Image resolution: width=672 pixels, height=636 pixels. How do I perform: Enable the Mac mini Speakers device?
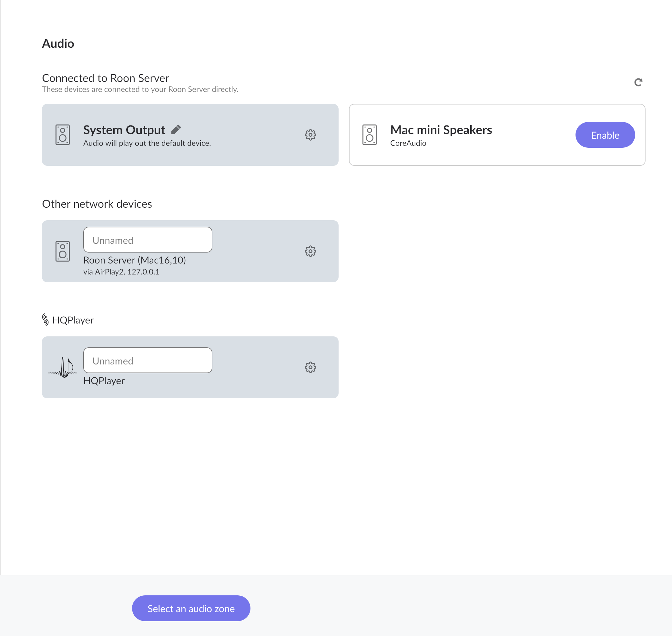coord(605,135)
